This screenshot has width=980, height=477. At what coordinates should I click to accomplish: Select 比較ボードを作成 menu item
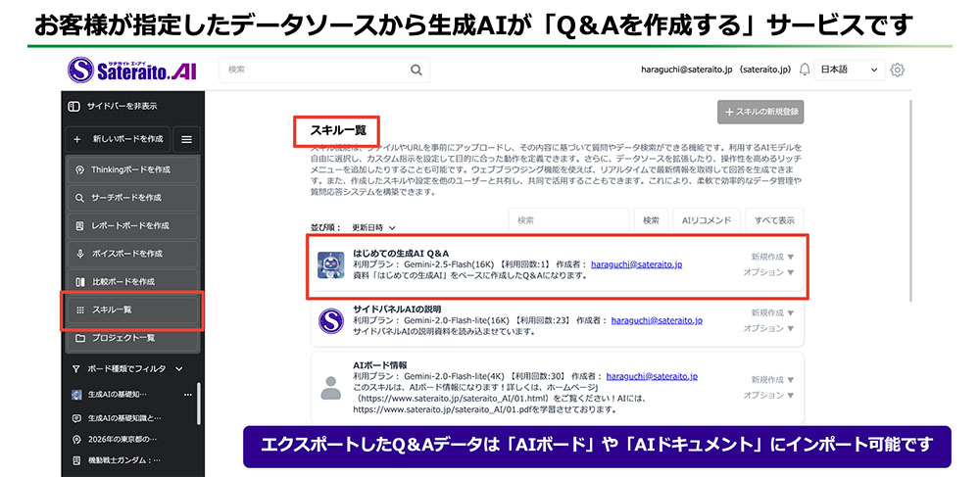point(132,282)
